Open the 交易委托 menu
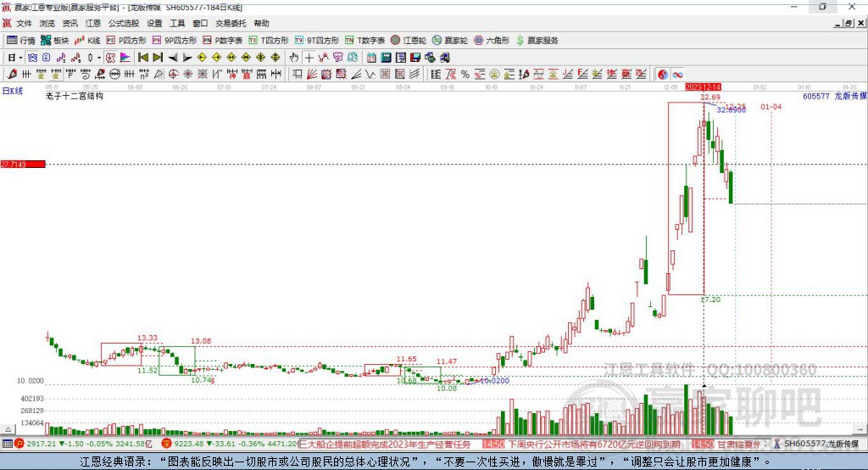 click(231, 23)
